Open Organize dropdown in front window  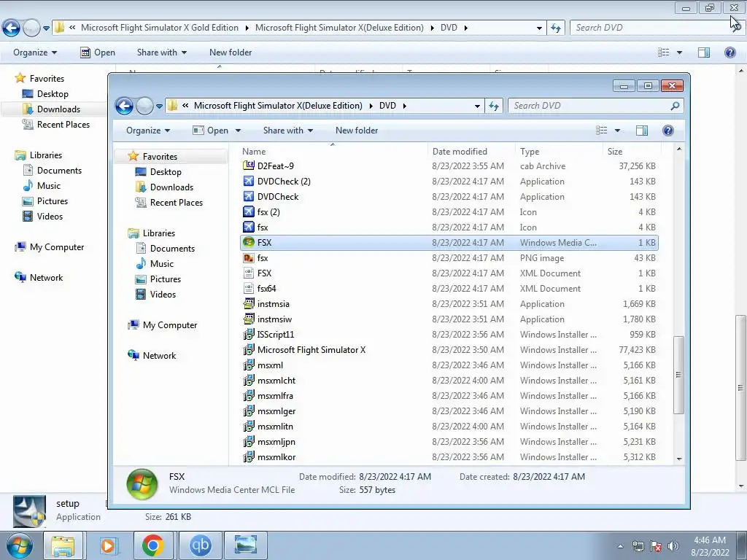click(x=147, y=131)
